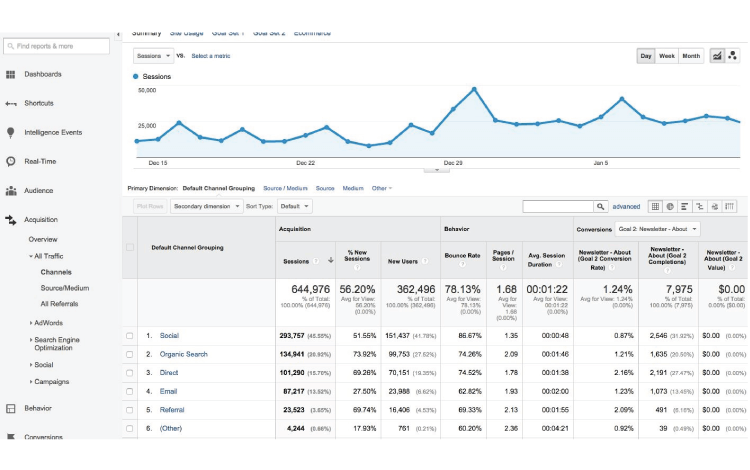750x470 pixels.
Task: Click help icon next to New Users
Action: (x=425, y=261)
